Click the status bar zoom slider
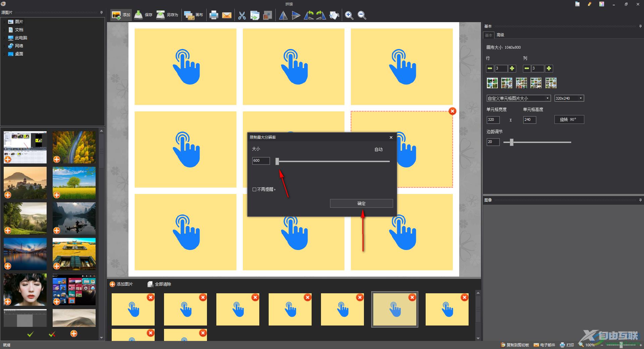This screenshot has height=349, width=644. 621,345
